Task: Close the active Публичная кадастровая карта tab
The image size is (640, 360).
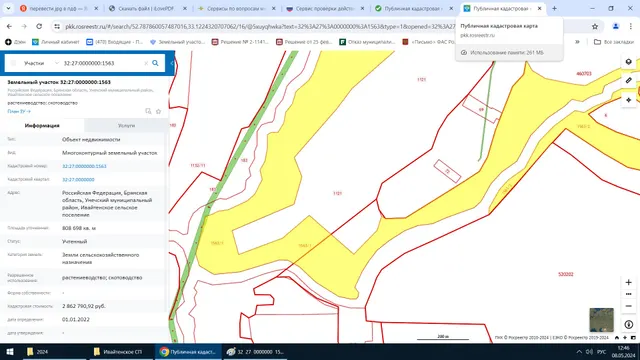Action: [x=539, y=8]
